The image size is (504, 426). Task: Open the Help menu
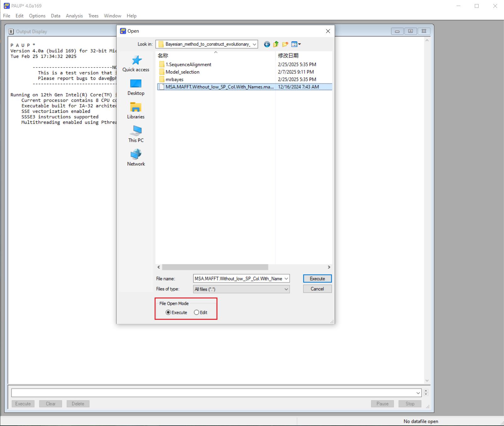132,16
